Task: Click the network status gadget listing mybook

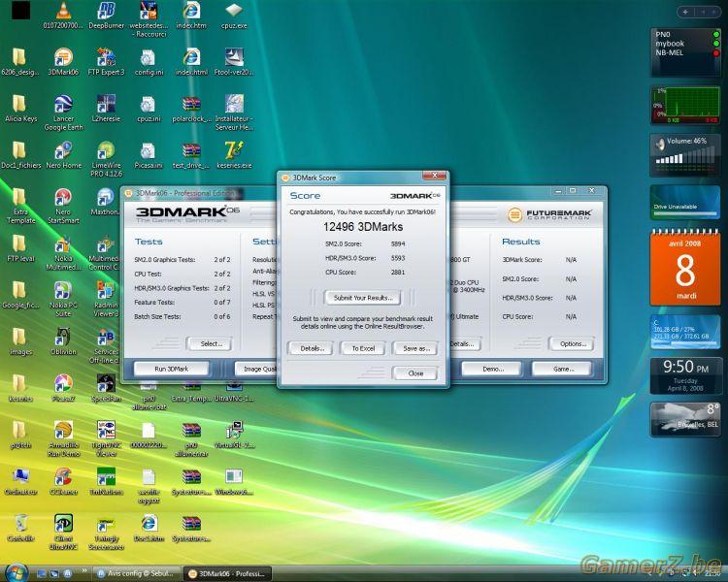Action: 685,52
